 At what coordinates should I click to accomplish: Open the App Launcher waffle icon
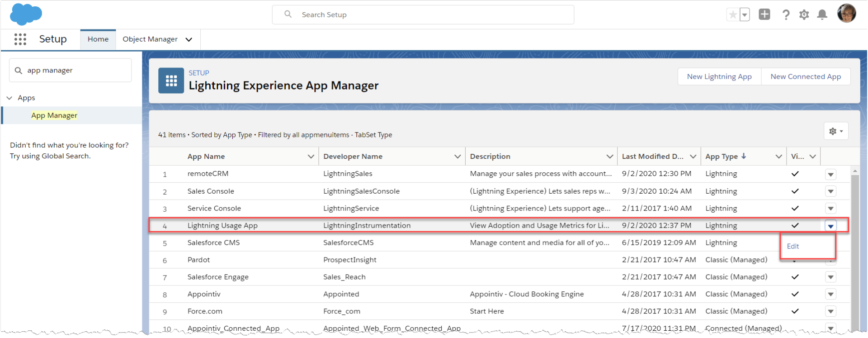[20, 39]
